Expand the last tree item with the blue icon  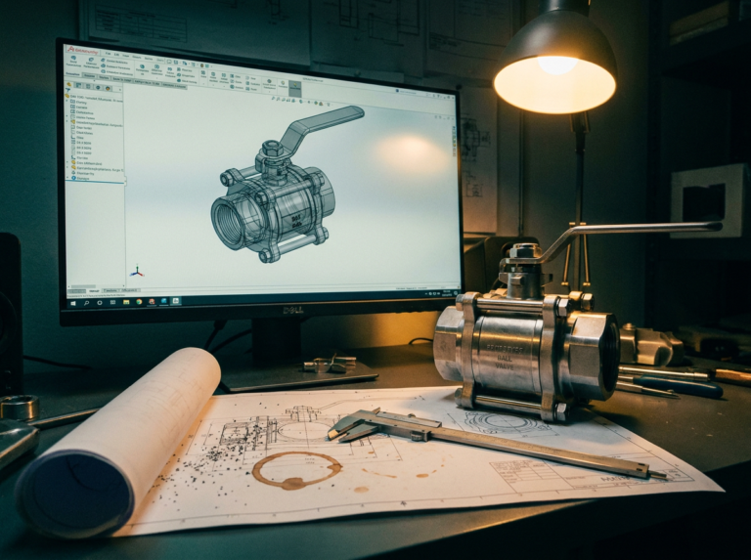click(x=67, y=178)
